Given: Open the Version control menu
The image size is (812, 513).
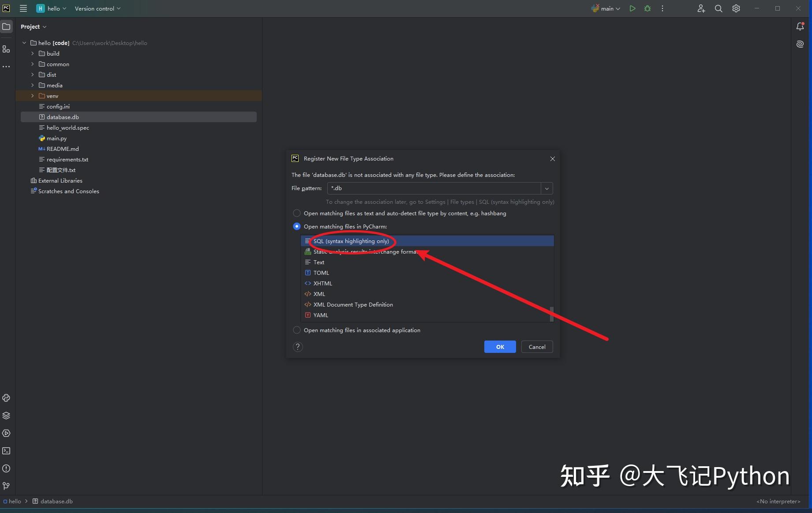Looking at the screenshot, I should [97, 8].
